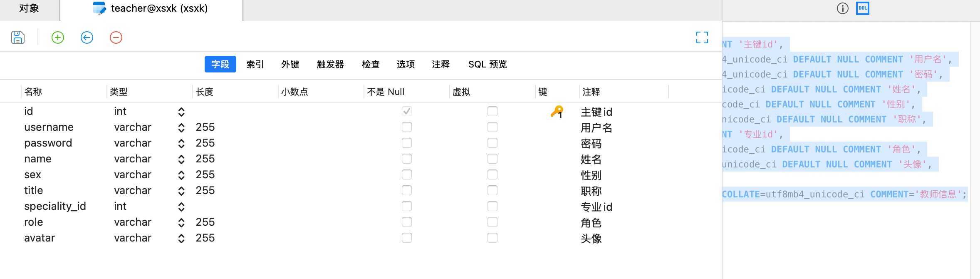Expand type selector for the sex field
Image resolution: width=980 pixels, height=279 pixels.
(181, 175)
